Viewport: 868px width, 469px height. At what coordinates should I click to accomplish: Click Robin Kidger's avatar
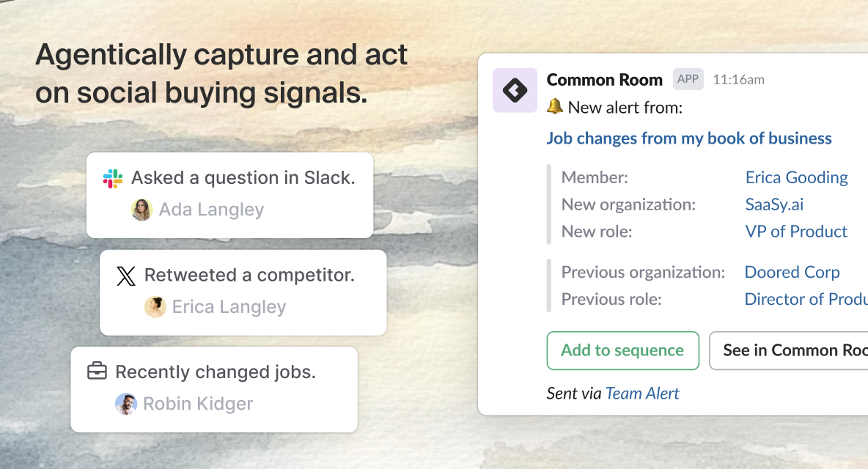pos(126,404)
